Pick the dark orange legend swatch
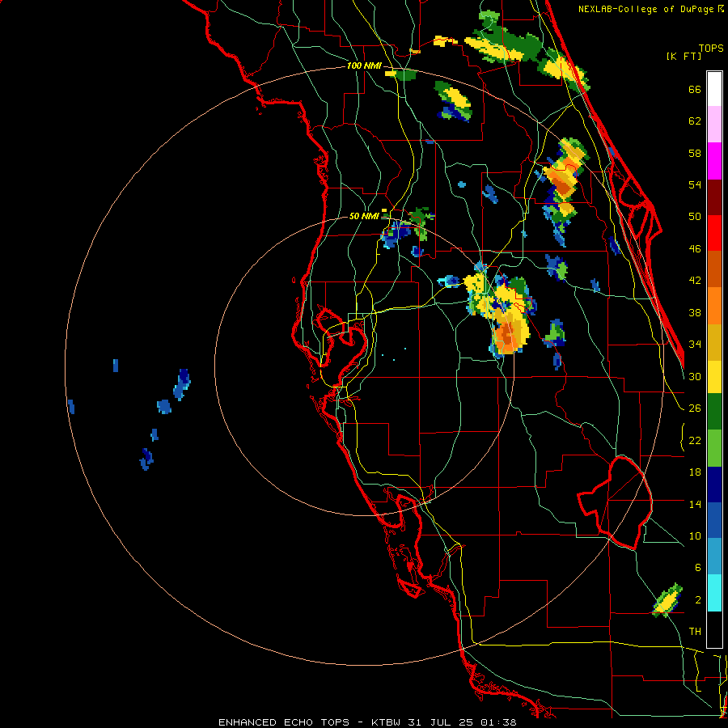This screenshot has width=728, height=728. pyautogui.click(x=714, y=269)
